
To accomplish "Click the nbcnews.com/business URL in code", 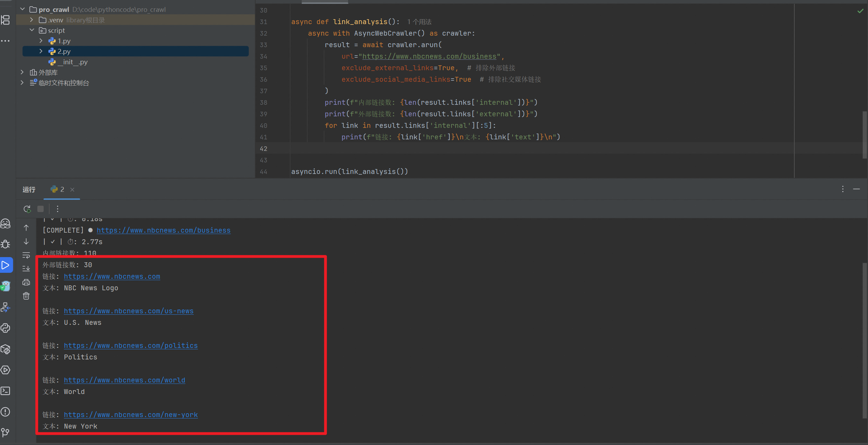I will point(429,56).
